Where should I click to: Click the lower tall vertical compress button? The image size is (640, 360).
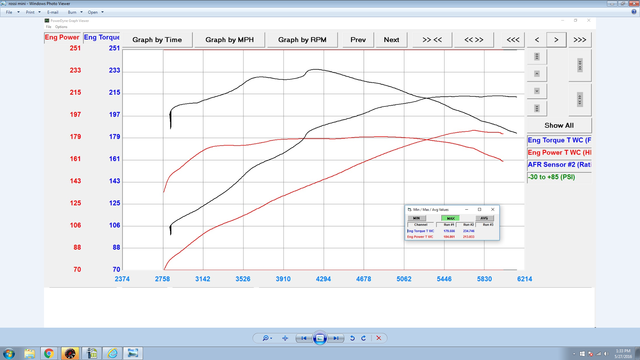tap(580, 99)
